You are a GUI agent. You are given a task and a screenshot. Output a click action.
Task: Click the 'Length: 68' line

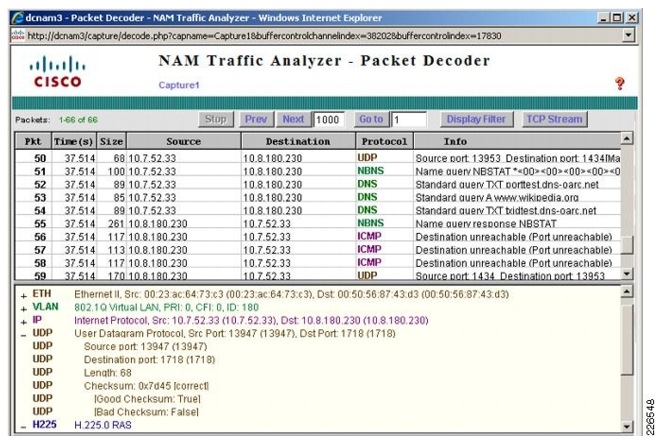click(x=108, y=373)
